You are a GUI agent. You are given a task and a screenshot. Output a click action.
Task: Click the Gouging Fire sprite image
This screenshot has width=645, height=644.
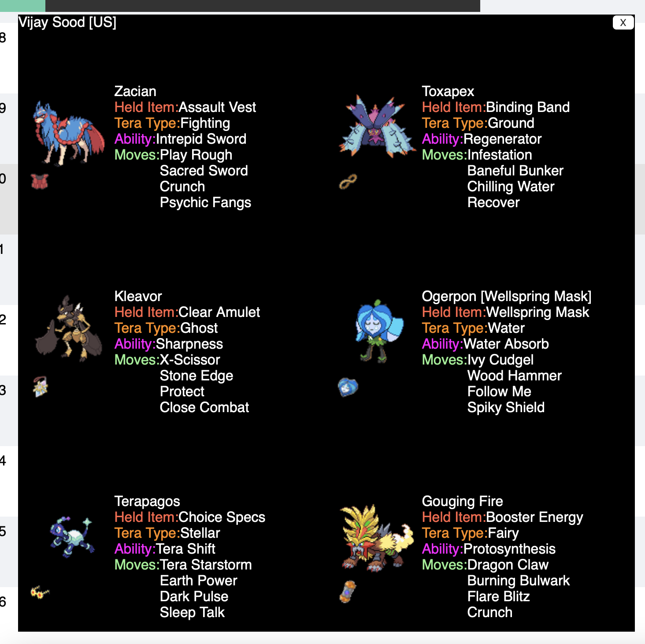(x=377, y=538)
